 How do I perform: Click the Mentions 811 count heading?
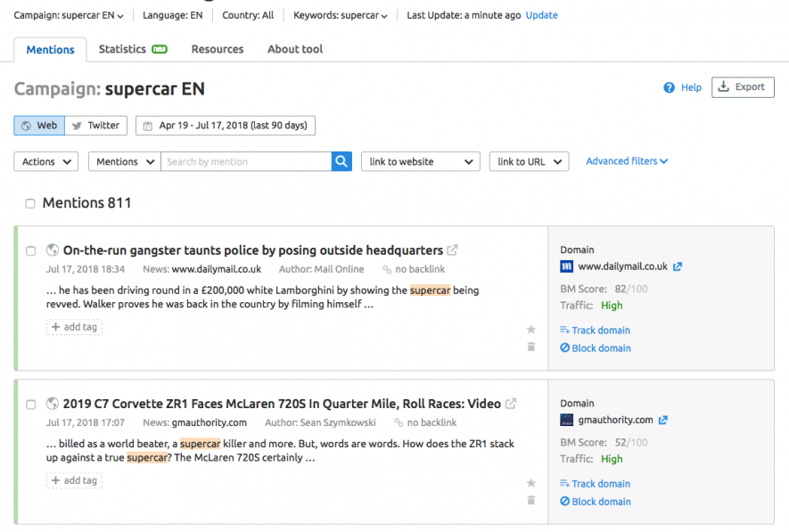coord(86,202)
